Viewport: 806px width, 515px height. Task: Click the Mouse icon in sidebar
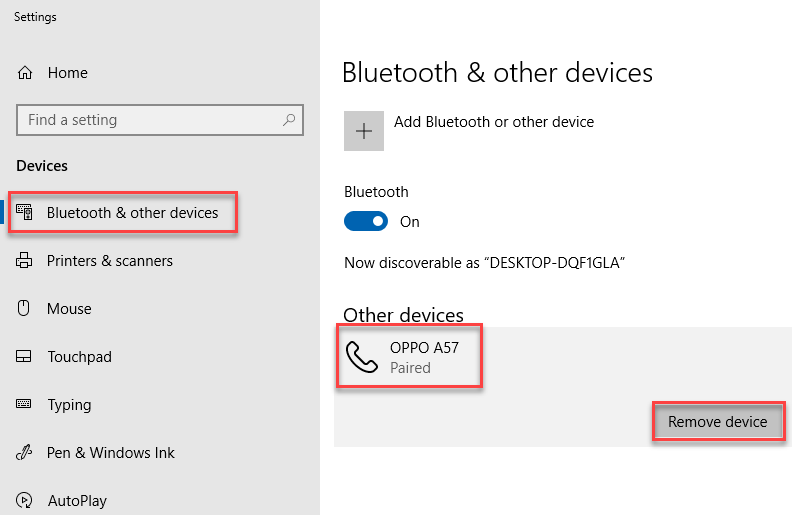24,308
